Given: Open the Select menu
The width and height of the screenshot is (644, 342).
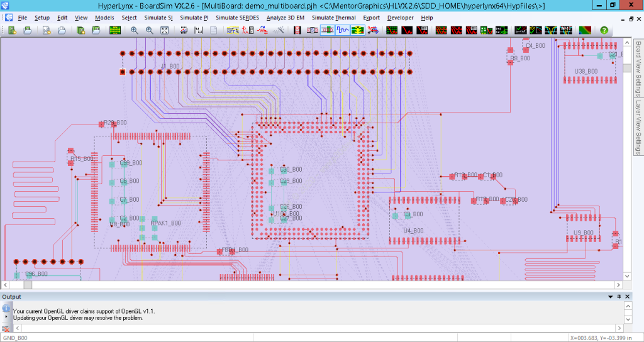Looking at the screenshot, I should pyautogui.click(x=129, y=18).
